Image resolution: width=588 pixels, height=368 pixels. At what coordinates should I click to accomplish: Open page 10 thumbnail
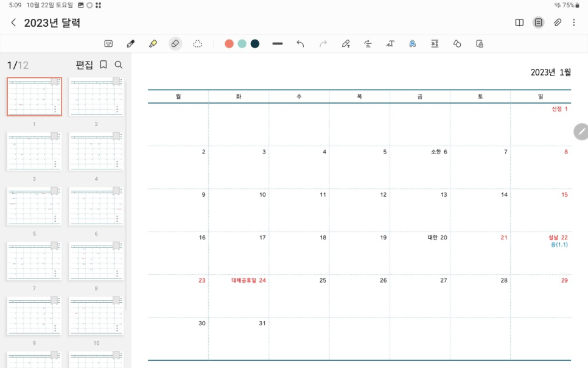(96, 316)
